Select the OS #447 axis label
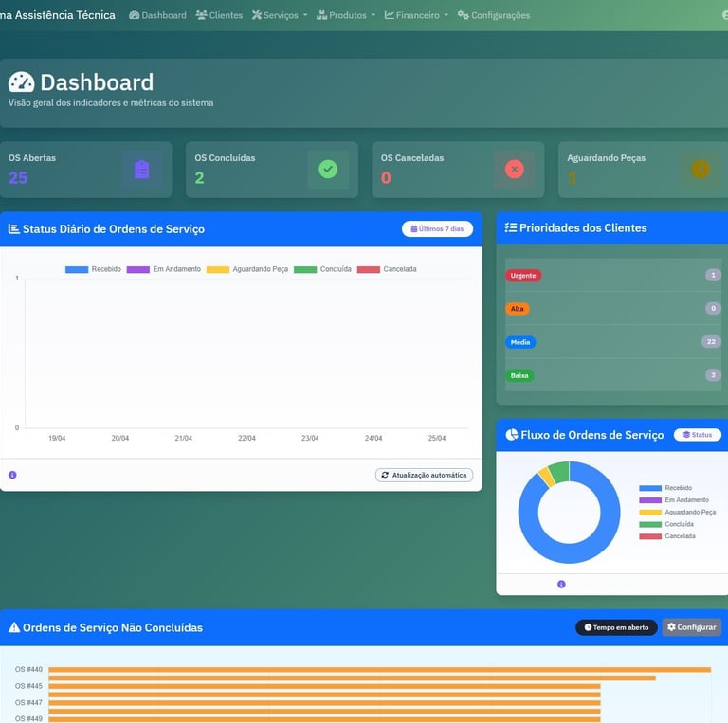 (x=28, y=702)
